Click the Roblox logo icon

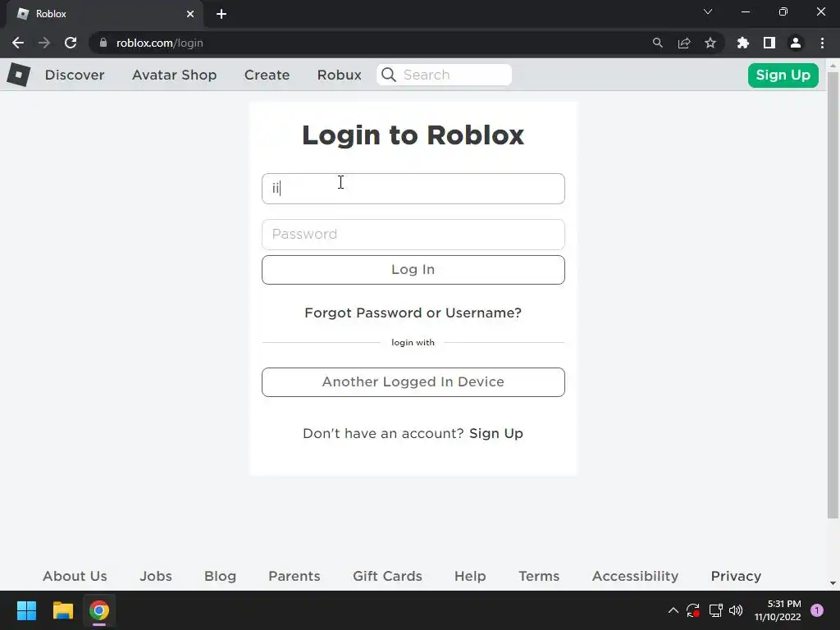click(x=19, y=75)
